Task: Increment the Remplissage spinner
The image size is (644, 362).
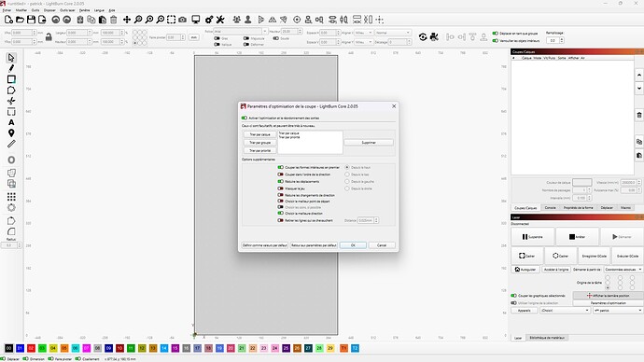Action: [562, 39]
